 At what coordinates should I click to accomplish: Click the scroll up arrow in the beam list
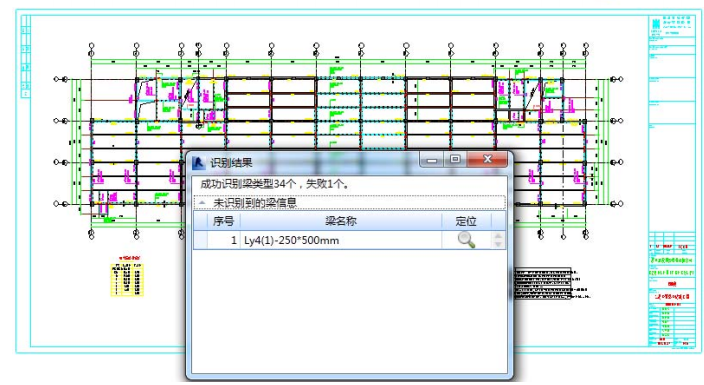pyautogui.click(x=498, y=235)
